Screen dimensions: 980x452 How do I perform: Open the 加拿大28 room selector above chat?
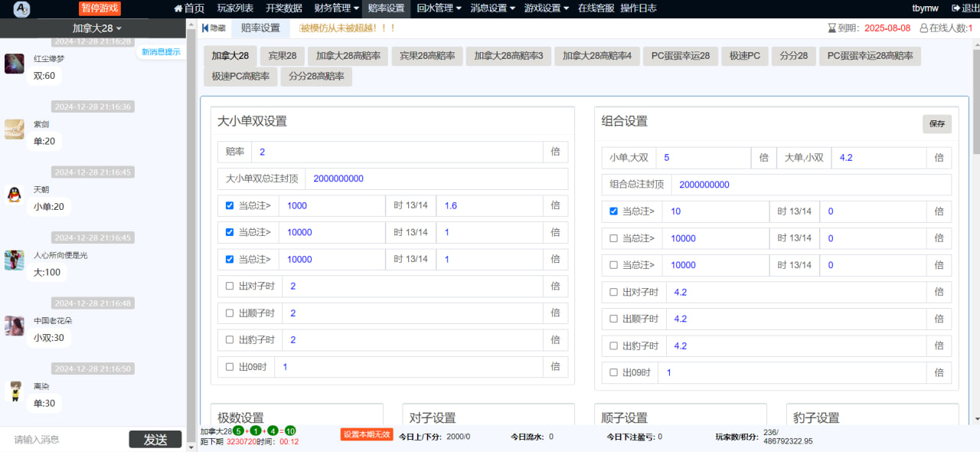97,28
